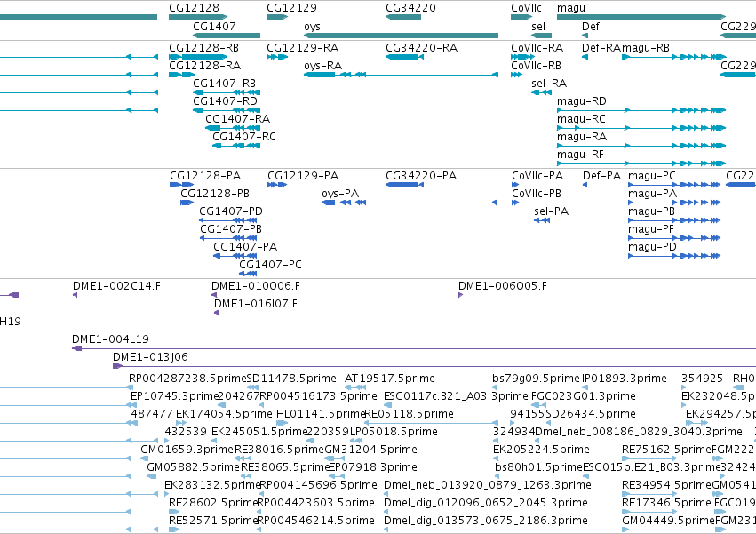Select the Def gene arrow
The width and height of the screenshot is (756, 534).
[585, 36]
